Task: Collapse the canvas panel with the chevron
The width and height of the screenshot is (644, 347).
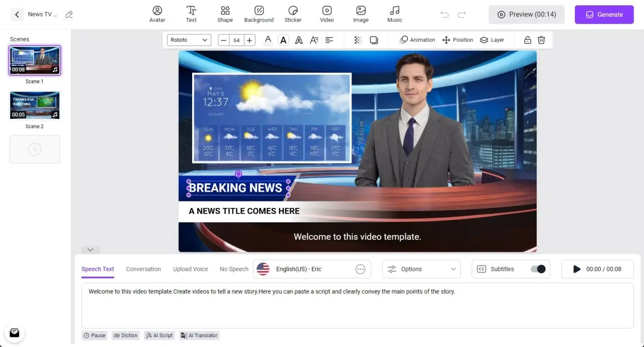Action: click(x=90, y=250)
